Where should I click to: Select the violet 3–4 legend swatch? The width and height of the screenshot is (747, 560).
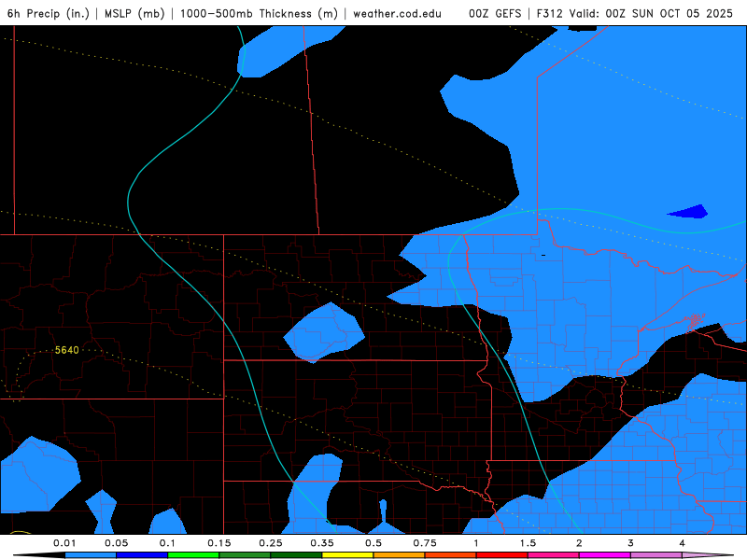point(656,555)
